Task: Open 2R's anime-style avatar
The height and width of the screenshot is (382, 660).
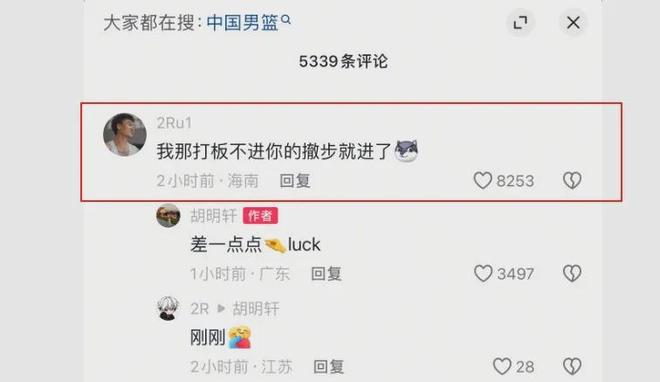Action: click(168, 308)
